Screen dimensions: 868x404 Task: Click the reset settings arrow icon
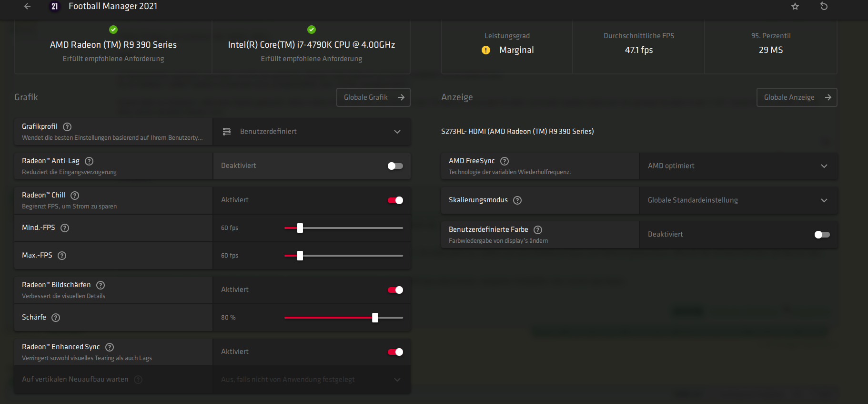coord(824,6)
